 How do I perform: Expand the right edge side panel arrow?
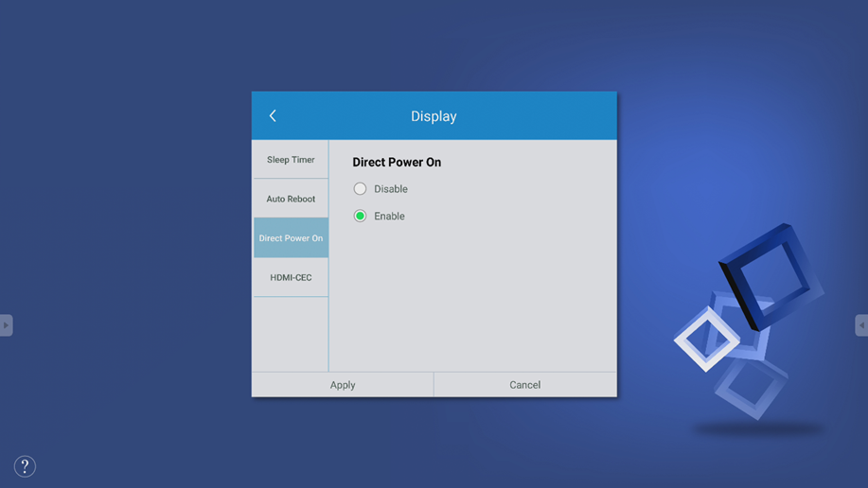coord(861,325)
